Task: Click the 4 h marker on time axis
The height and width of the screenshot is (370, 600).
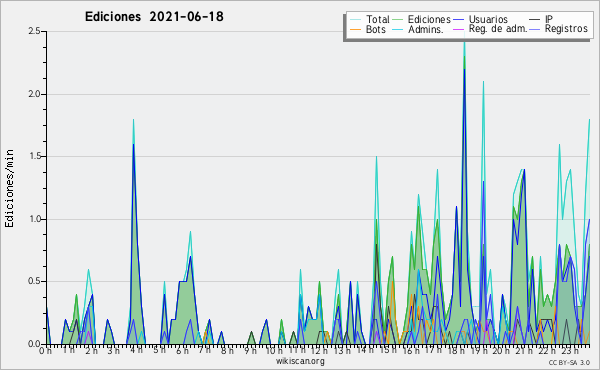Action: 135,350
